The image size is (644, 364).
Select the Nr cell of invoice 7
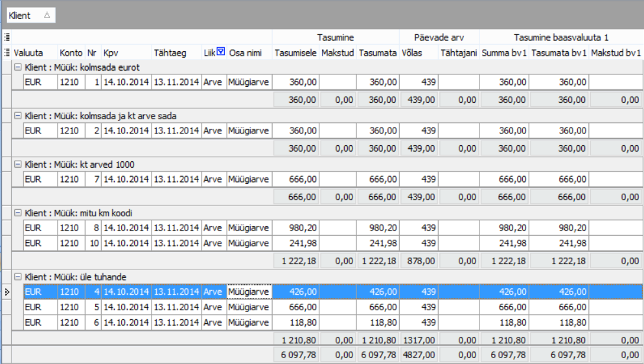point(93,179)
